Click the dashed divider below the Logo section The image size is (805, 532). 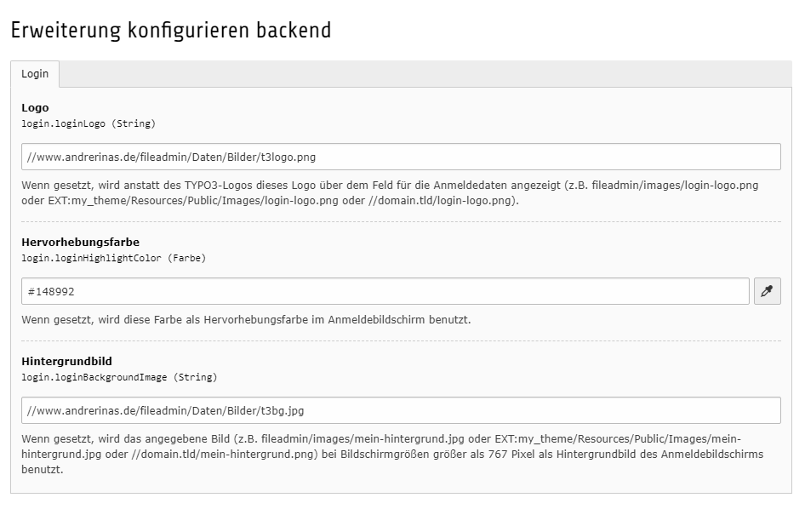click(401, 222)
